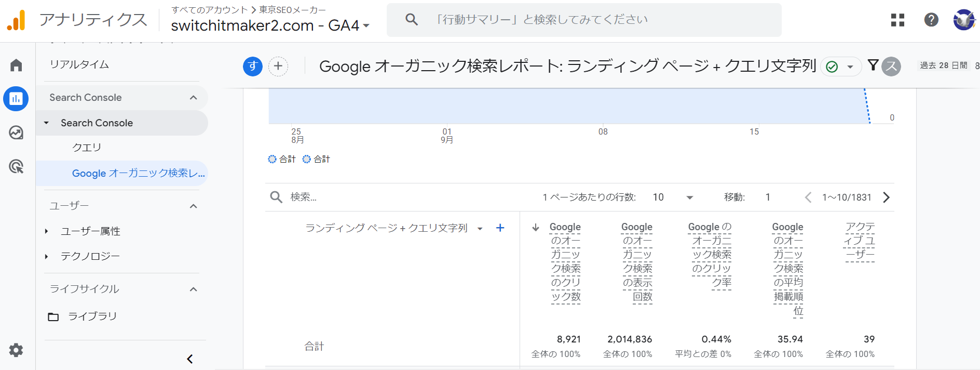The height and width of the screenshot is (370, 980).
Task: Collapse the ライフサイクル section chevron
Action: point(194,289)
